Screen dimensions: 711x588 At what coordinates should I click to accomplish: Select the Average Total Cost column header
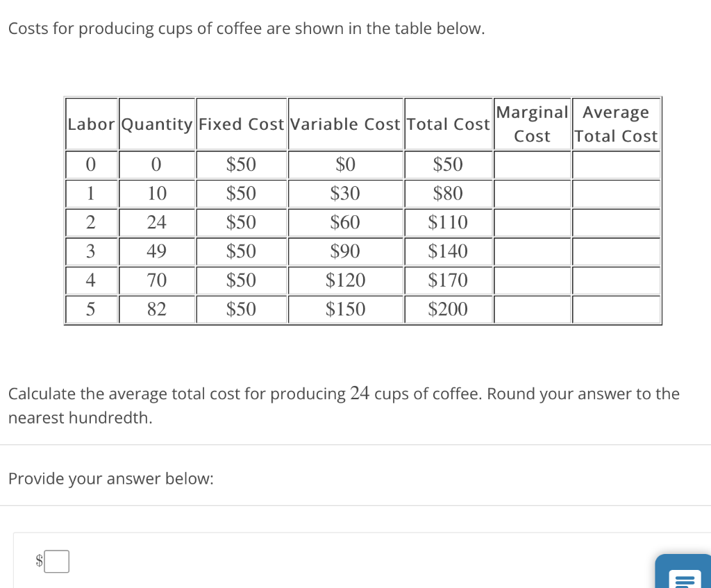(616, 124)
